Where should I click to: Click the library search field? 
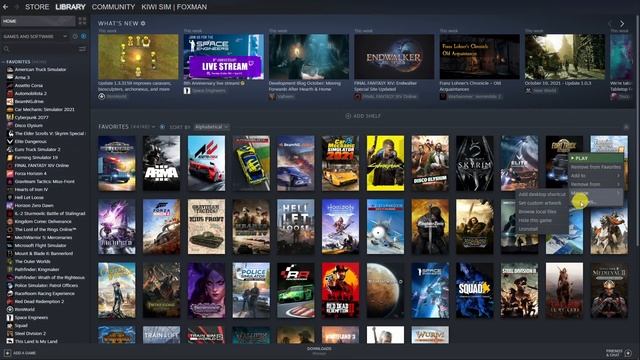click(39, 49)
